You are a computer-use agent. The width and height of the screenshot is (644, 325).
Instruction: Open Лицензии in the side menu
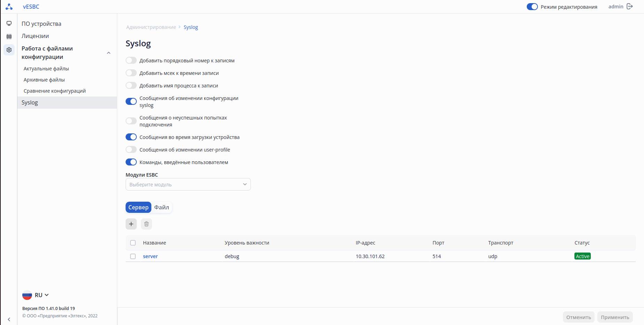tap(35, 36)
